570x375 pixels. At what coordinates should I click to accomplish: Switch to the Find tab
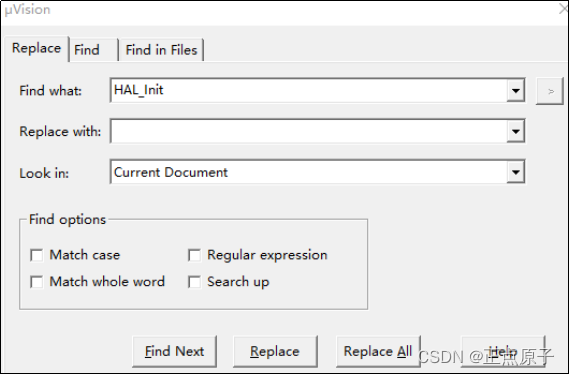point(93,50)
